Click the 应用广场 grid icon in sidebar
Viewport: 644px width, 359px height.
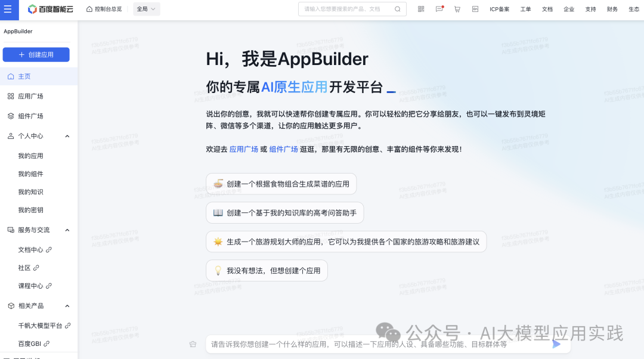point(11,96)
